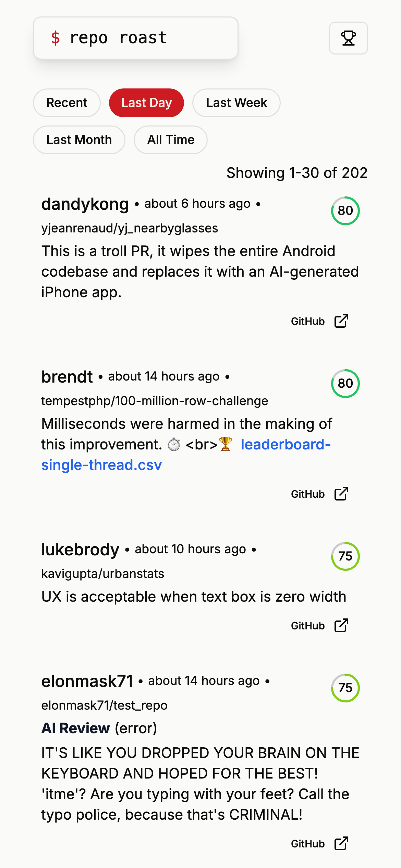
Task: Click the score 75 badge on elonmask71's entry
Action: [x=345, y=688]
